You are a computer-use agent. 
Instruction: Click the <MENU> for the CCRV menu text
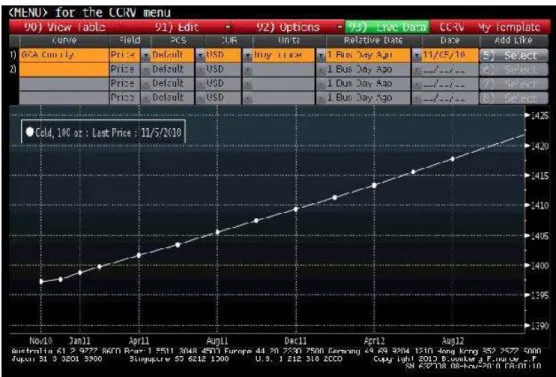(90, 13)
